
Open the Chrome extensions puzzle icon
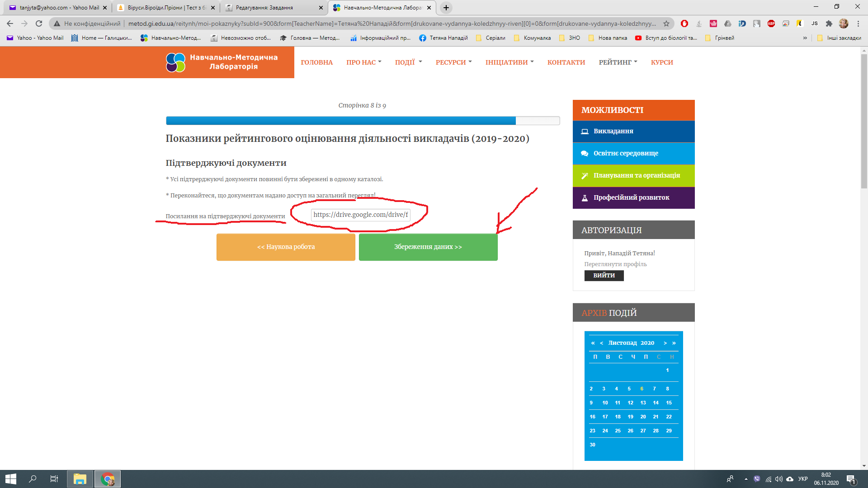[x=829, y=23]
